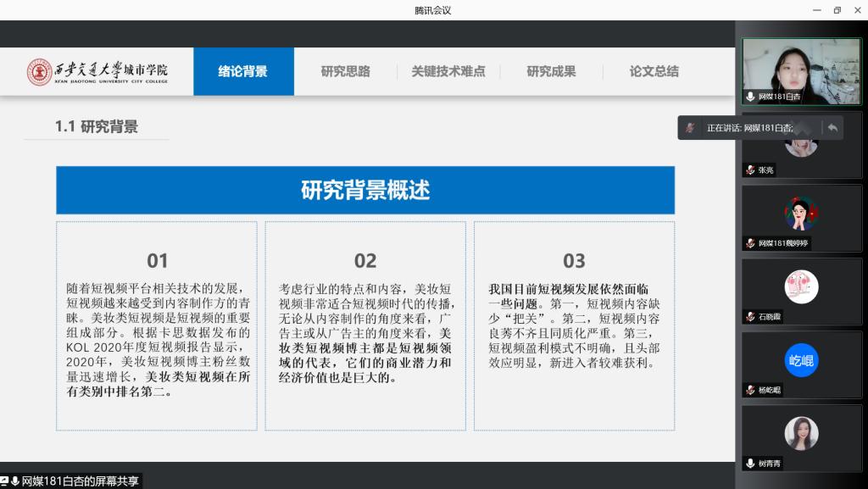Switch to the 研究思路 tab
This screenshot has width=868, height=489.
click(345, 72)
